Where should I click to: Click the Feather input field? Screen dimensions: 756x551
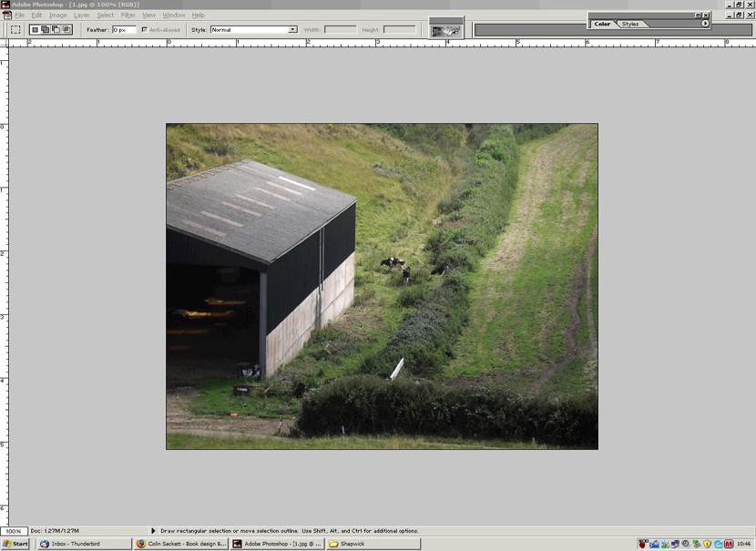click(124, 29)
